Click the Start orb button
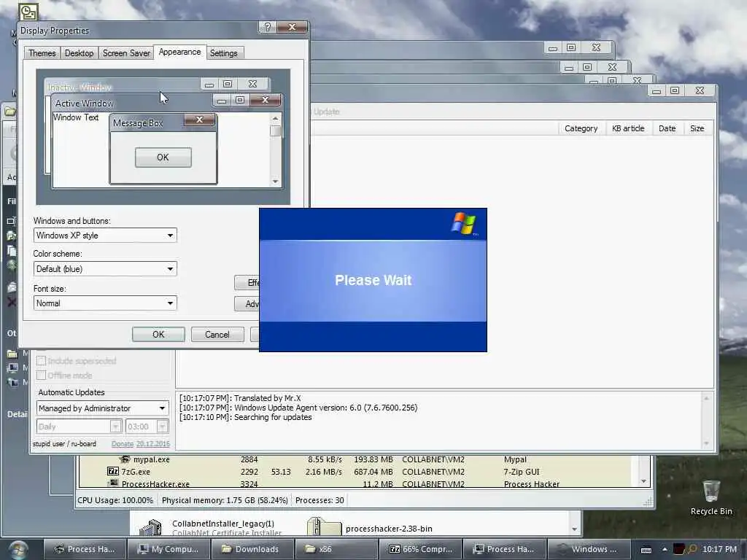This screenshot has width=747, height=560. [x=18, y=550]
